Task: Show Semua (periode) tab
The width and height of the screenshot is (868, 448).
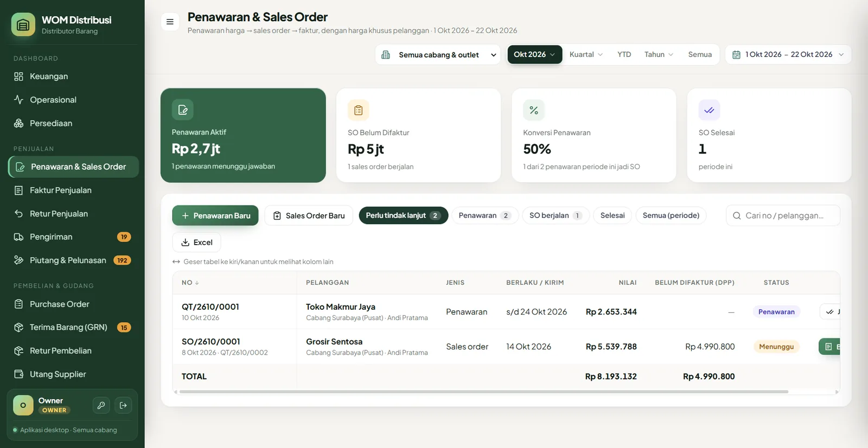Action: pyautogui.click(x=671, y=215)
